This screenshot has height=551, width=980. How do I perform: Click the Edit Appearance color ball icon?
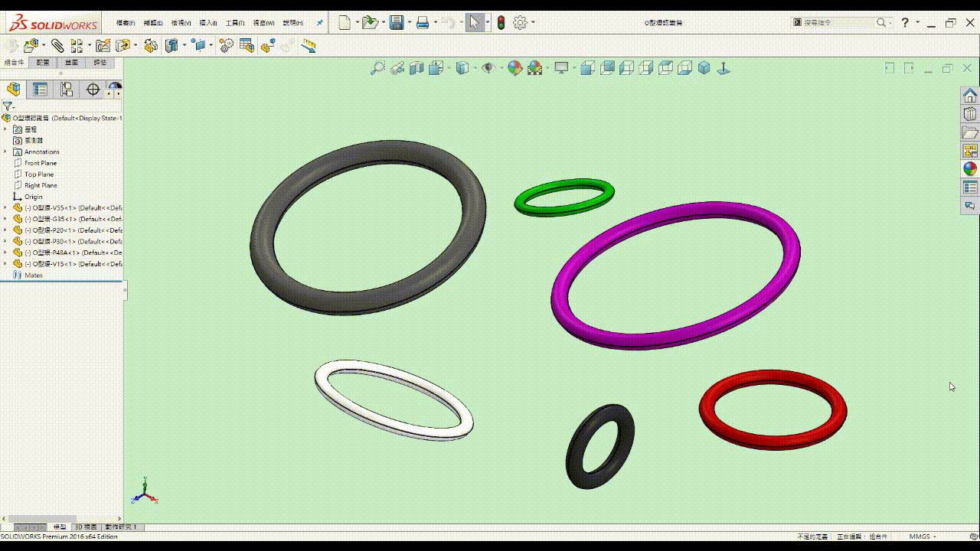[x=514, y=68]
